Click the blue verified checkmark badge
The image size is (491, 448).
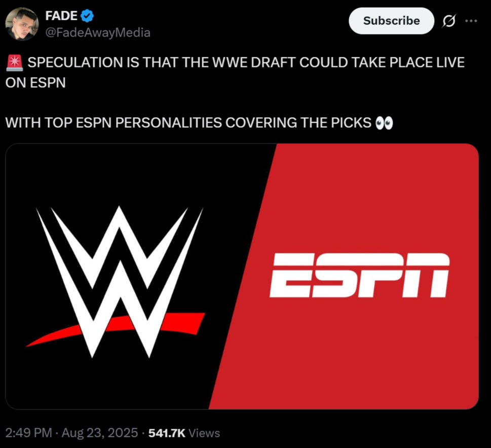87,16
